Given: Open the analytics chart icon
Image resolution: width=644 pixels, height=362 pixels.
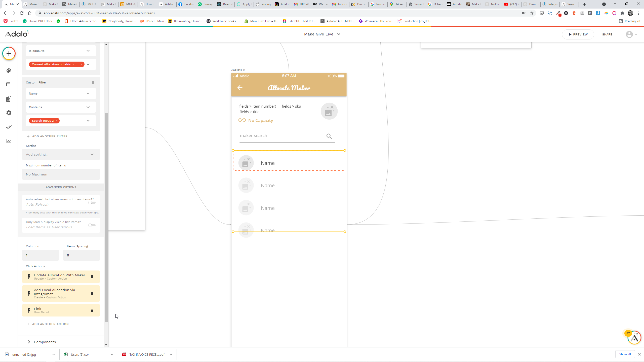Looking at the screenshot, I should click(9, 141).
